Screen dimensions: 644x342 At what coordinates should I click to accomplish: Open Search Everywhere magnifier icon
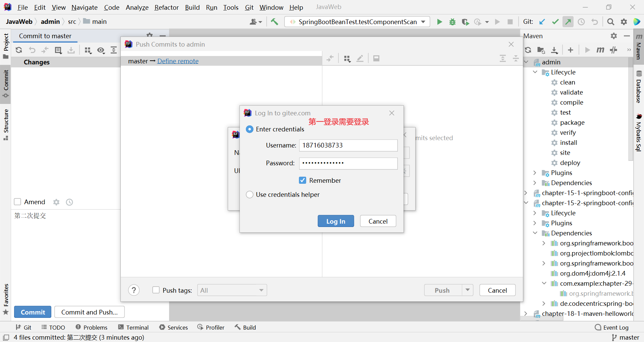pyautogui.click(x=611, y=22)
